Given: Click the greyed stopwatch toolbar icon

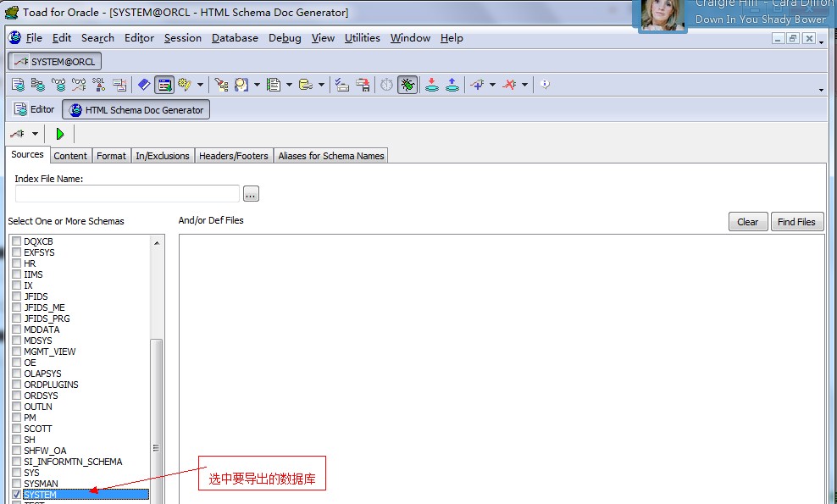Looking at the screenshot, I should point(387,85).
